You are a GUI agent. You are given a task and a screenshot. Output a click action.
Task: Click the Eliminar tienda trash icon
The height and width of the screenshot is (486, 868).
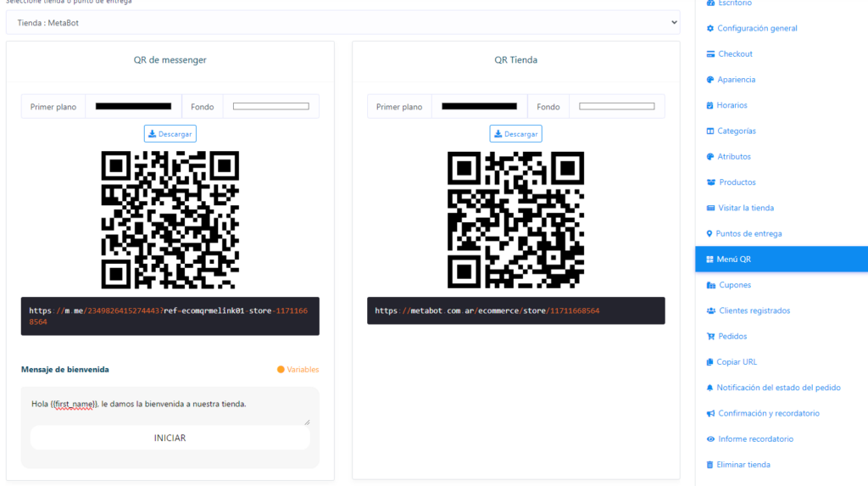(709, 465)
